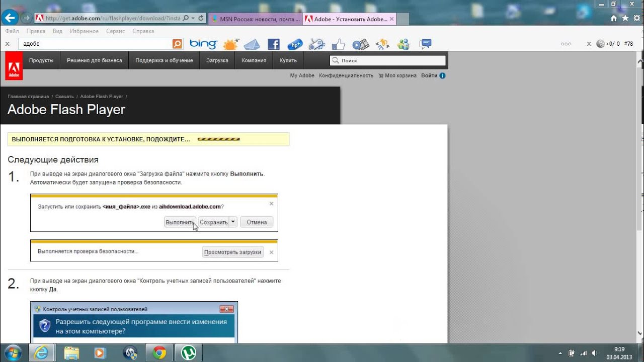Click the address bar search magnifier icon

[186, 18]
